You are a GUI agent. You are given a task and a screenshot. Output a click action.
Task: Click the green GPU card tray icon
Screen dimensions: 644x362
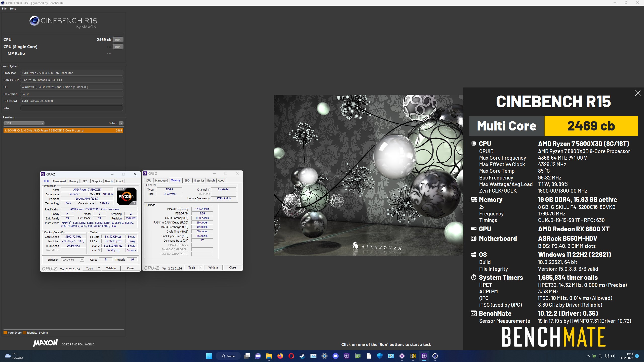[594, 356]
